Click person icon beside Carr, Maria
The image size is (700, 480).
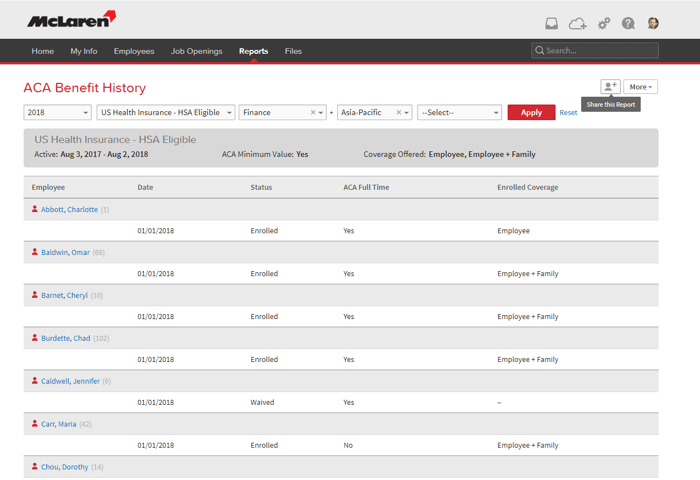pyautogui.click(x=34, y=423)
